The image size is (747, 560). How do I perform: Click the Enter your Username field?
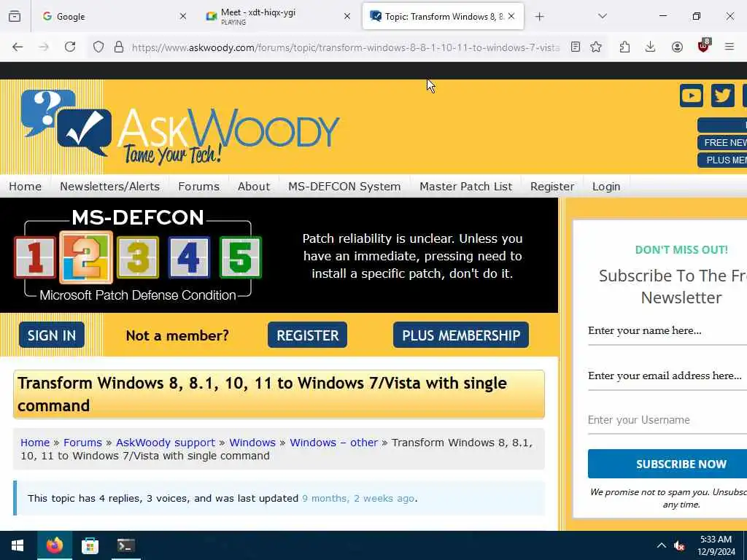pos(667,420)
